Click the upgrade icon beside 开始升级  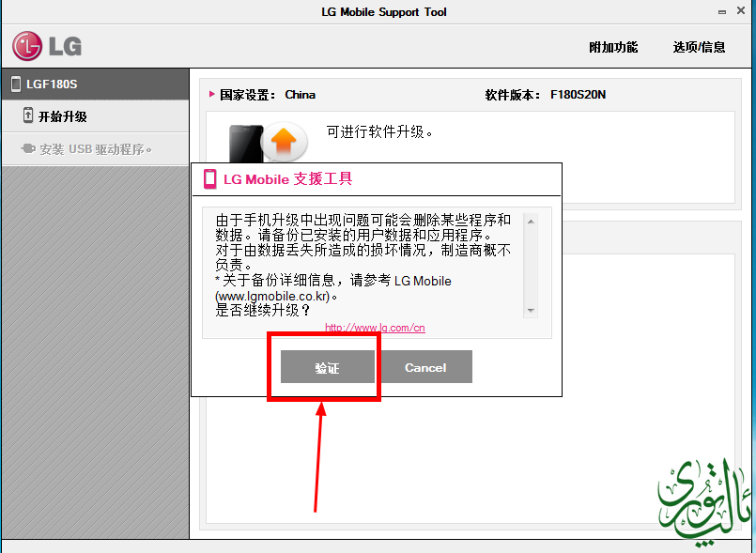tap(28, 115)
